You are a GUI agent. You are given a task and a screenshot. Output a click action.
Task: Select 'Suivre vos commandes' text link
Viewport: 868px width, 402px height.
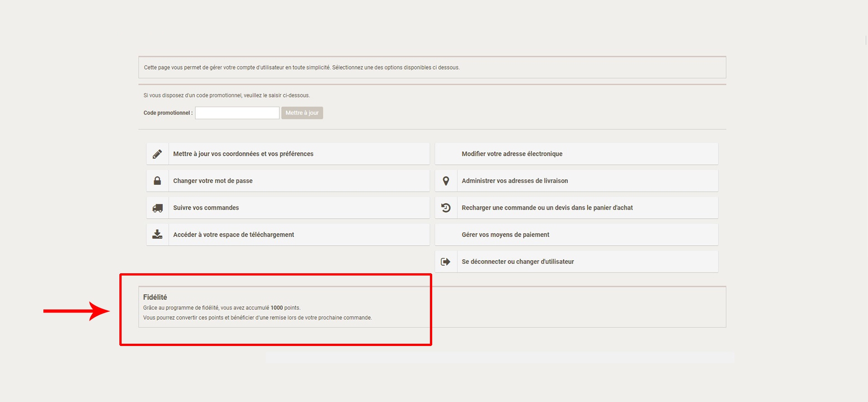[x=206, y=208]
